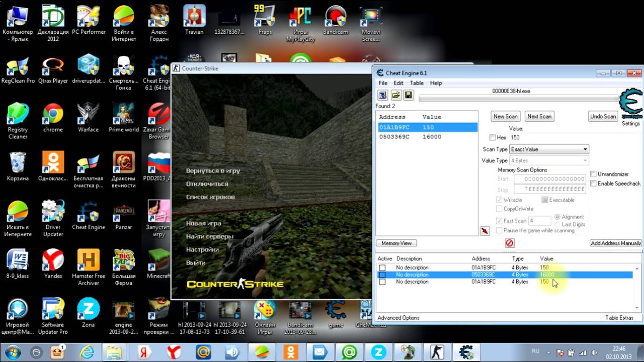The width and height of the screenshot is (644, 362).
Task: Open Advanced Options
Action: point(398,318)
